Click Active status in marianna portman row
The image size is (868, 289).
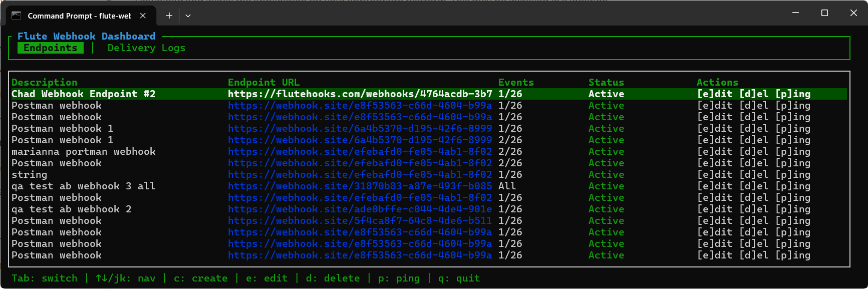click(x=606, y=152)
